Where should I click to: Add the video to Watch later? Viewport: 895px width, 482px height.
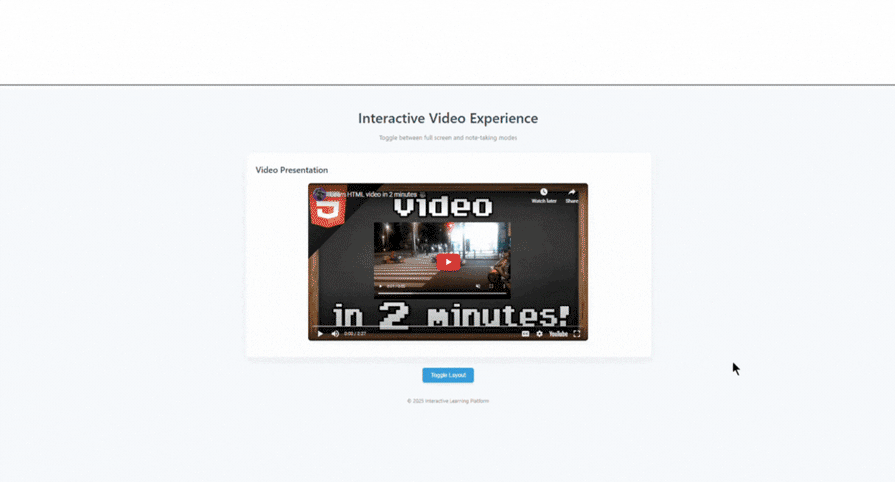(544, 195)
